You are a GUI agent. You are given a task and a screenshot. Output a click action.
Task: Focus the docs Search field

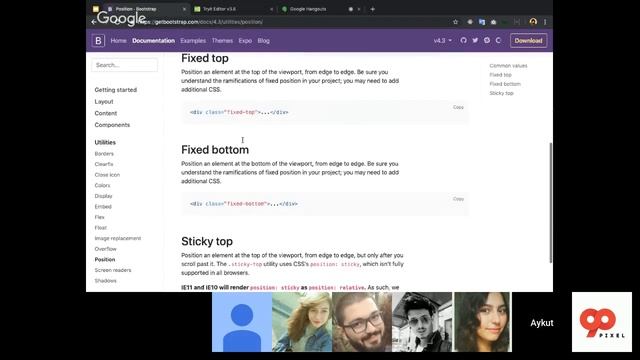pos(124,65)
